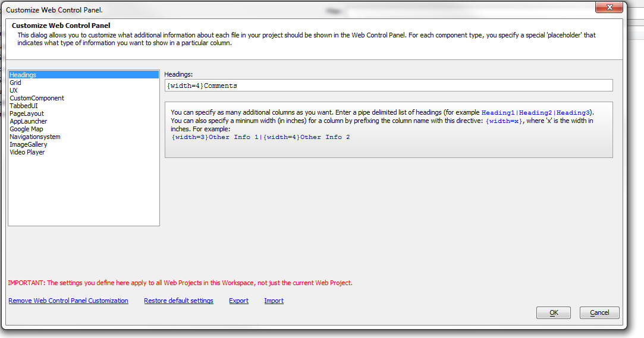644x338 pixels.
Task: Choose Video Player from the list
Action: pyautogui.click(x=83, y=152)
